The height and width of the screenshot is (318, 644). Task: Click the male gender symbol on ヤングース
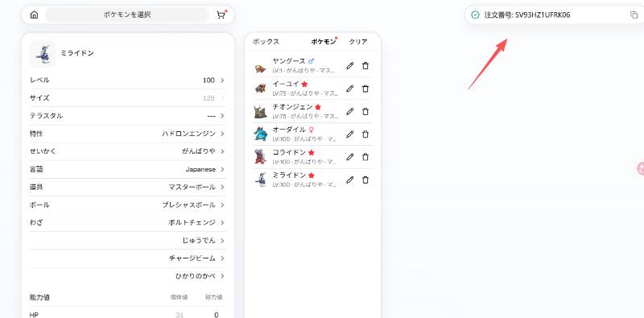click(x=311, y=61)
